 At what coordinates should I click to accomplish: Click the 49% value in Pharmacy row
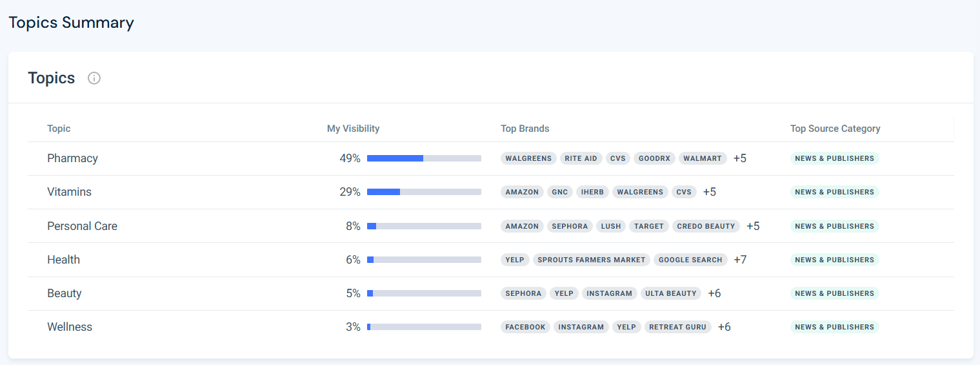350,158
